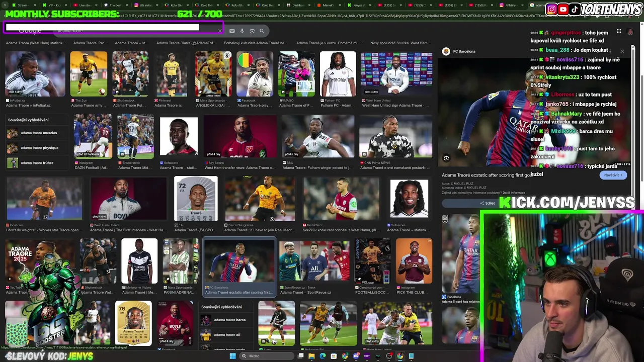Open the 76 rated Adama Traoré gold card
644x362 pixels.
(133, 323)
